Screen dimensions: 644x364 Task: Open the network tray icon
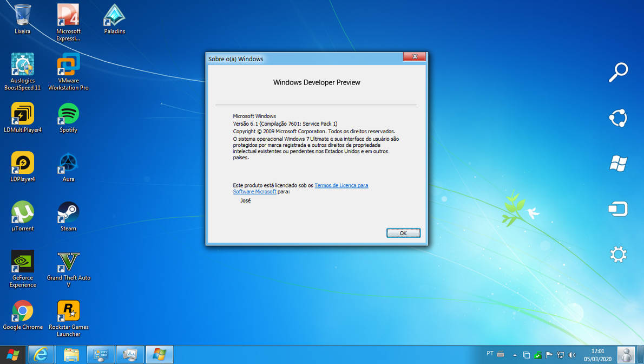click(561, 355)
